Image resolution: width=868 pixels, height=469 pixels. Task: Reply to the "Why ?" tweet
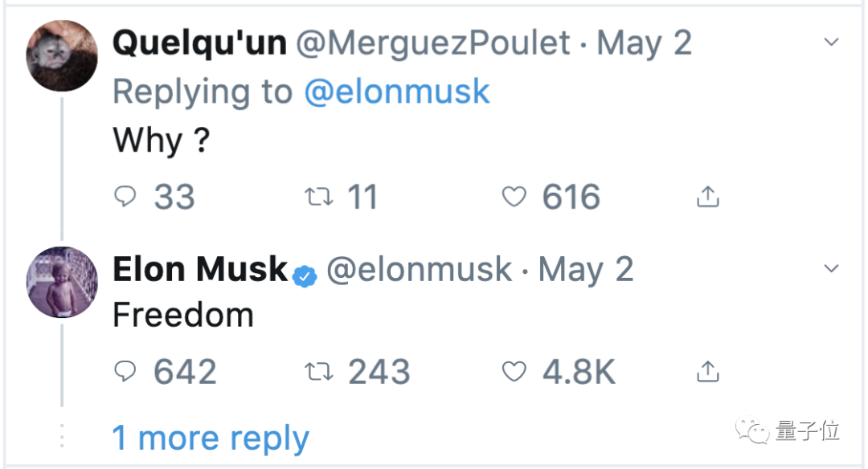[124, 197]
